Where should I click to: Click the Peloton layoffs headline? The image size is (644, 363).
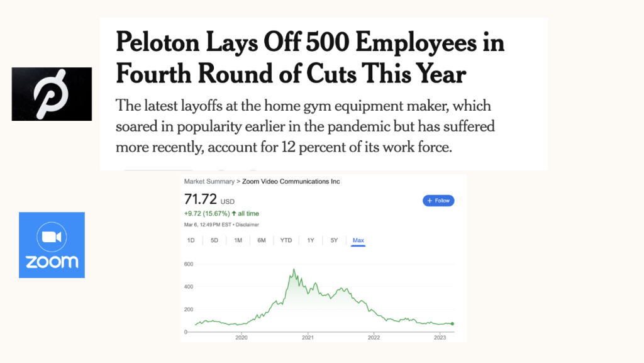point(310,58)
